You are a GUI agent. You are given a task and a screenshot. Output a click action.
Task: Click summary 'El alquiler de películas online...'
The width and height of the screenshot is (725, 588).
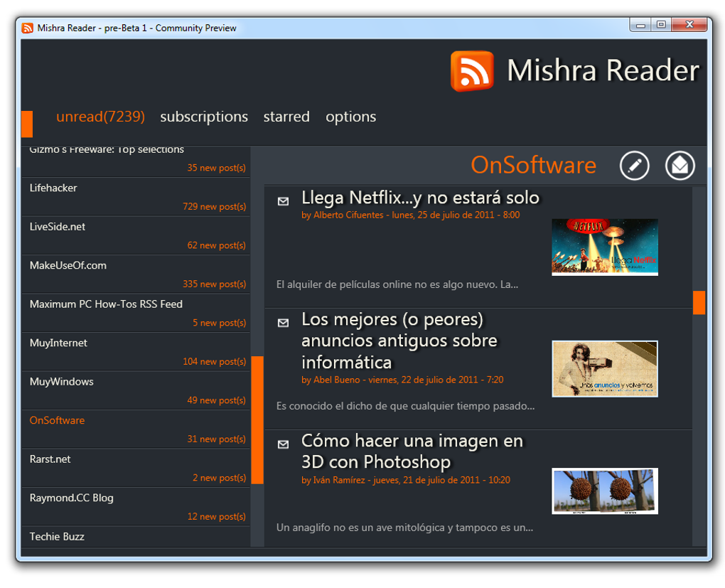tap(397, 284)
